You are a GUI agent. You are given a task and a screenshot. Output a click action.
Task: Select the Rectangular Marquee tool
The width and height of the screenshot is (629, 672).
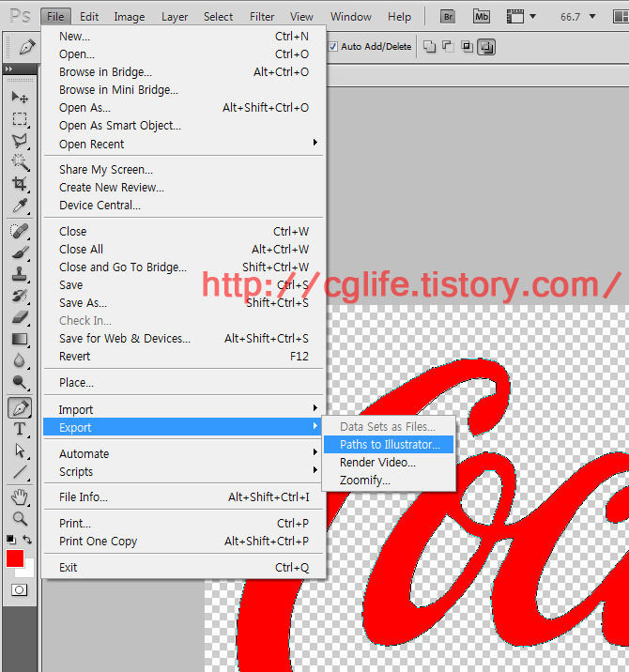coord(20,119)
